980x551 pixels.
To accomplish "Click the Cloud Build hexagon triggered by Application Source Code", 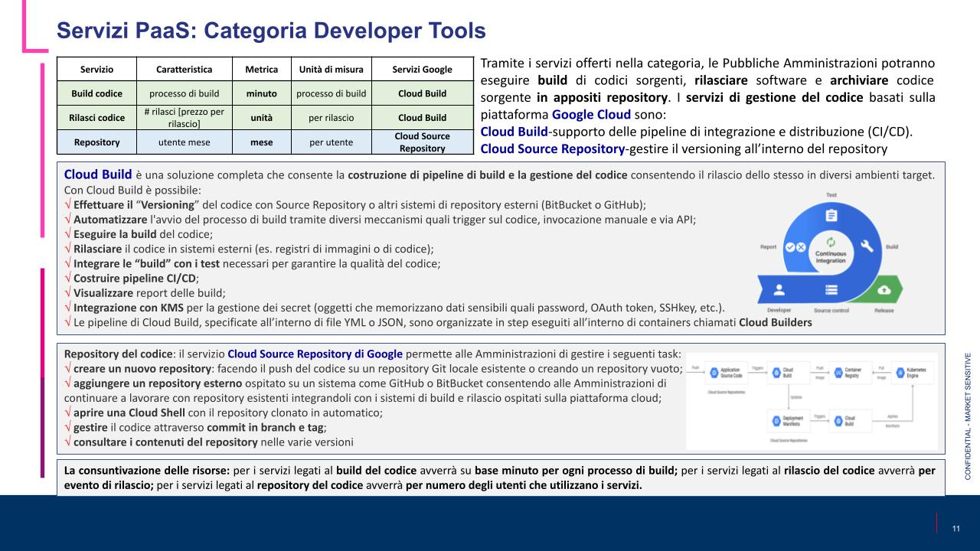I will (776, 373).
